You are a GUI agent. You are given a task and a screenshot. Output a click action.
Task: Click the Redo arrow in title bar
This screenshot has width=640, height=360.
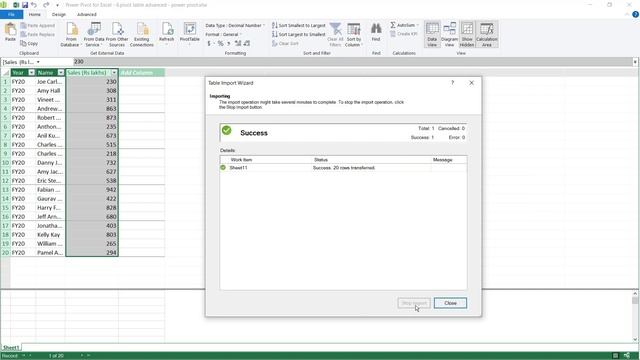tap(46, 5)
